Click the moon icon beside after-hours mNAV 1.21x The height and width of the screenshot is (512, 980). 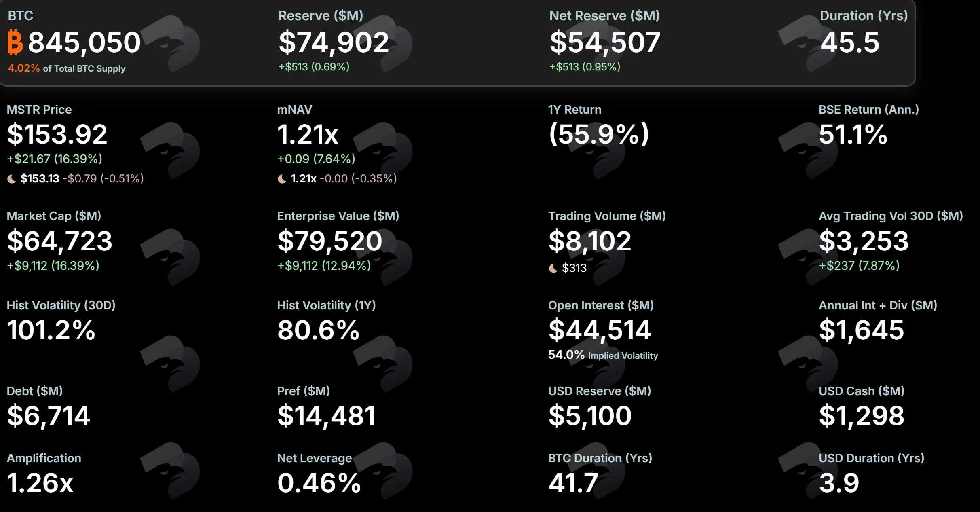tap(282, 179)
